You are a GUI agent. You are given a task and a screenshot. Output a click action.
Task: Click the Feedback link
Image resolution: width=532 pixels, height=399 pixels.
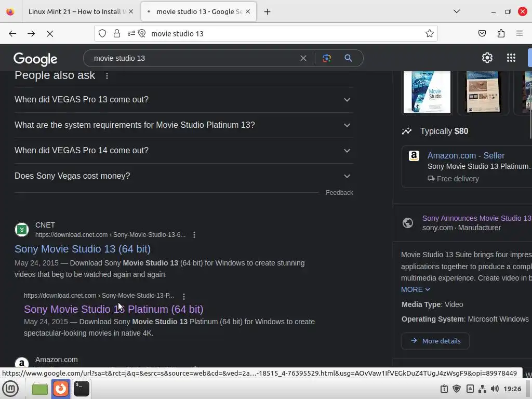339,193
